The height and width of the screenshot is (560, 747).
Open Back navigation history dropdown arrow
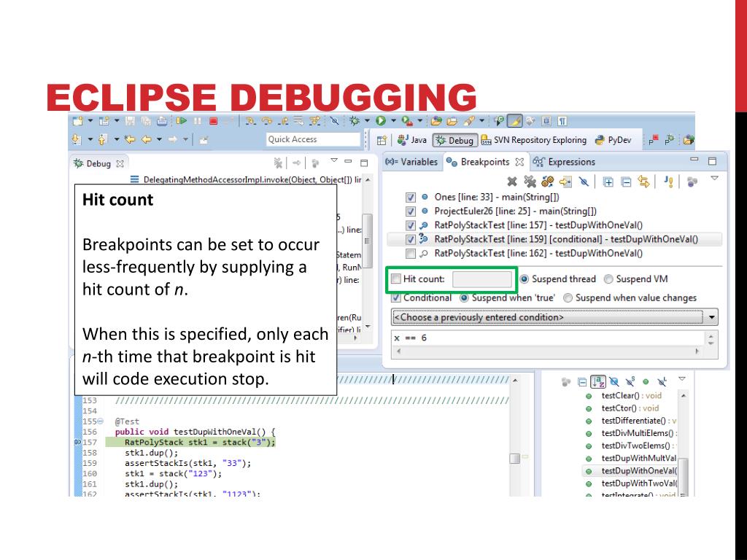[x=159, y=139]
